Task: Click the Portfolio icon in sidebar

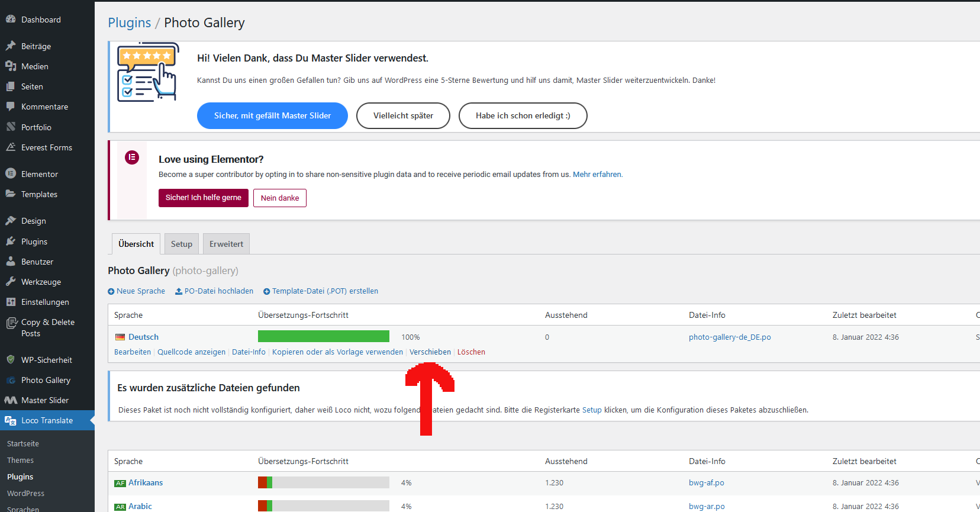Action: tap(11, 127)
